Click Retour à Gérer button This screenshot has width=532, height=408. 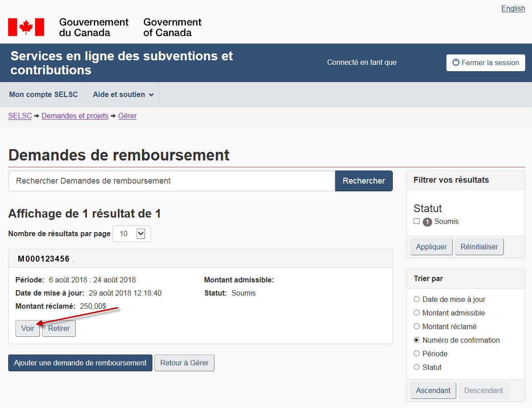[184, 363]
